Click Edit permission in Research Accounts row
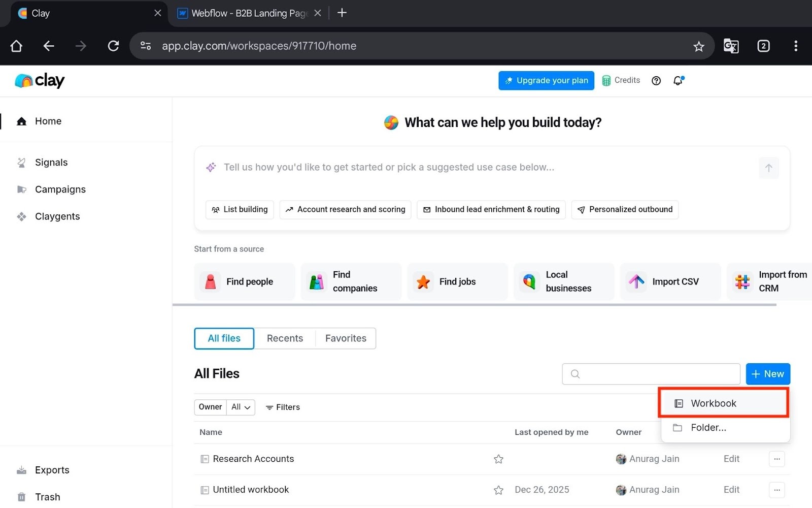The height and width of the screenshot is (508, 812). tap(731, 459)
